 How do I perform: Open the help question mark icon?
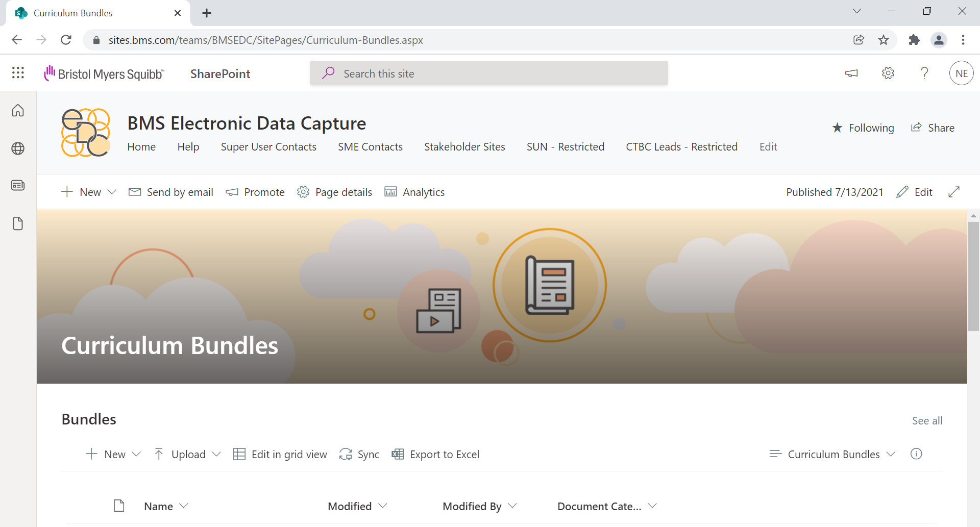coord(924,73)
